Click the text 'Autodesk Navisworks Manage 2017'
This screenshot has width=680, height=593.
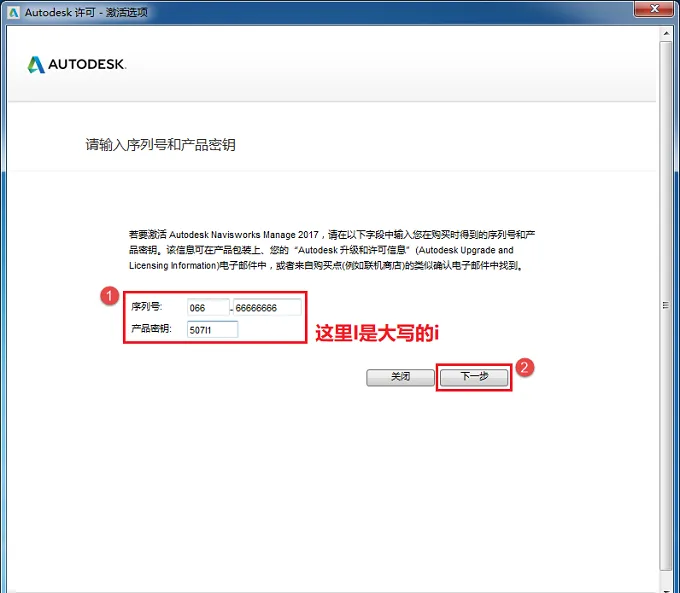(244, 235)
